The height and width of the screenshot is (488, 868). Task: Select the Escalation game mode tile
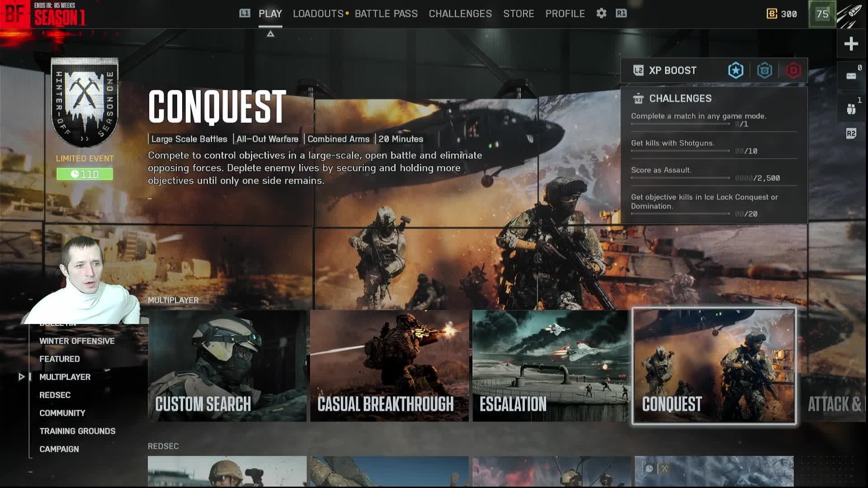[550, 366]
